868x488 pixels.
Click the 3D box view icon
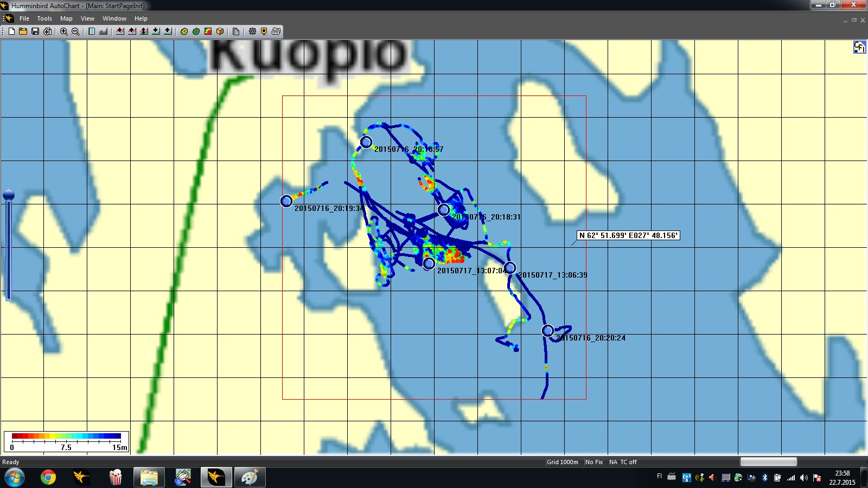pyautogui.click(x=220, y=31)
